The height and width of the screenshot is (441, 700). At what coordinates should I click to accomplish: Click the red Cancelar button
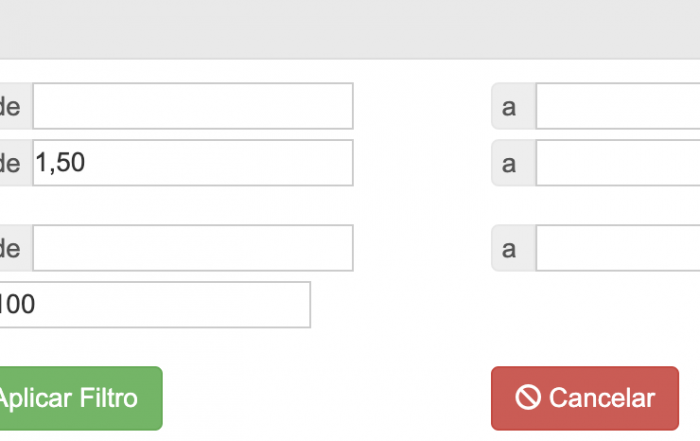point(585,398)
